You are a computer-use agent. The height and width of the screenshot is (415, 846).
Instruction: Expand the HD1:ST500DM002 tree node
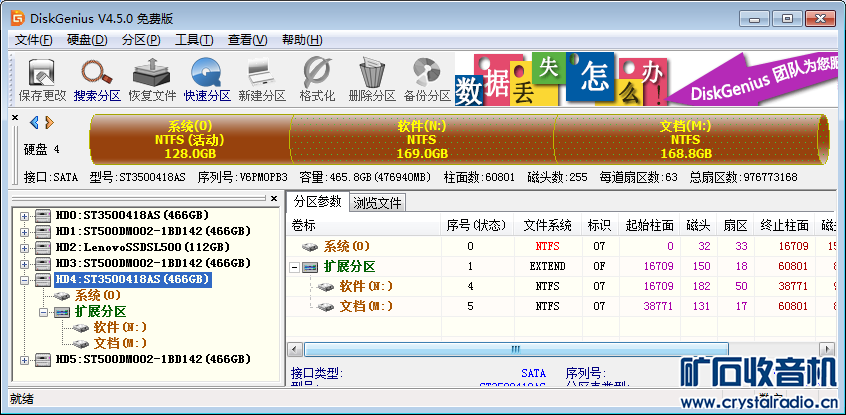24,232
